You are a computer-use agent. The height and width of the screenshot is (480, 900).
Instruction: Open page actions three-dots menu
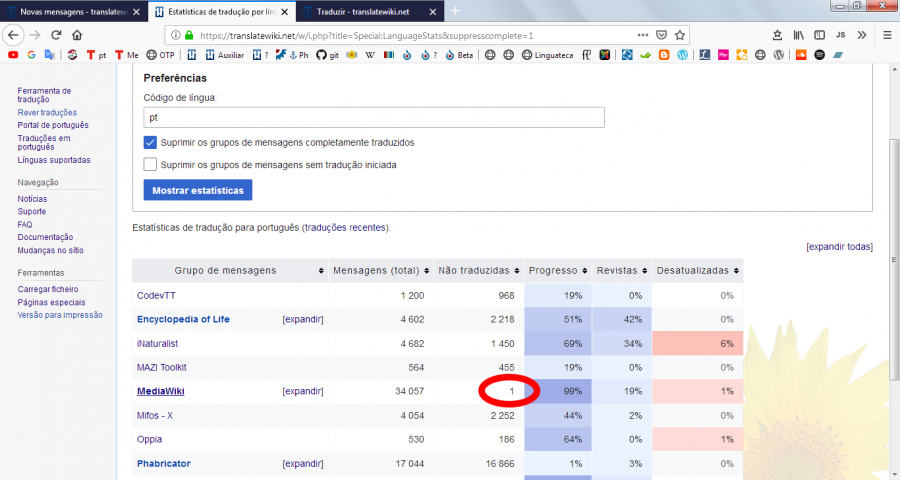[x=643, y=35]
